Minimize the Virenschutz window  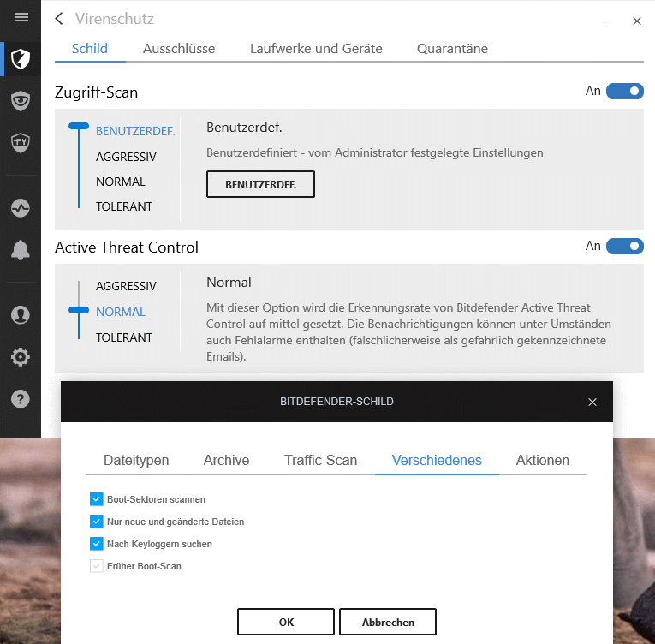[x=600, y=21]
